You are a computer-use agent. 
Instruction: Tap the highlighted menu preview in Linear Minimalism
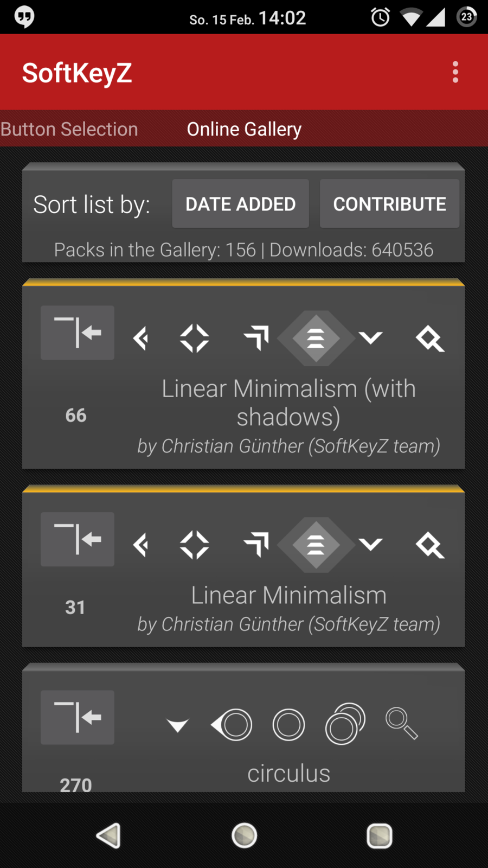pyautogui.click(x=316, y=544)
